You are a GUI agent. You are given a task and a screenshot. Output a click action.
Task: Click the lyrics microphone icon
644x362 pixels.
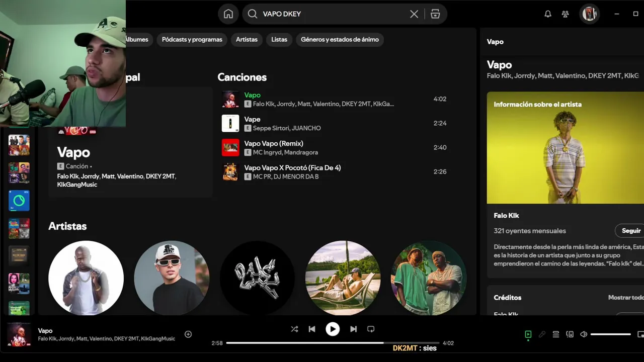[542, 334]
